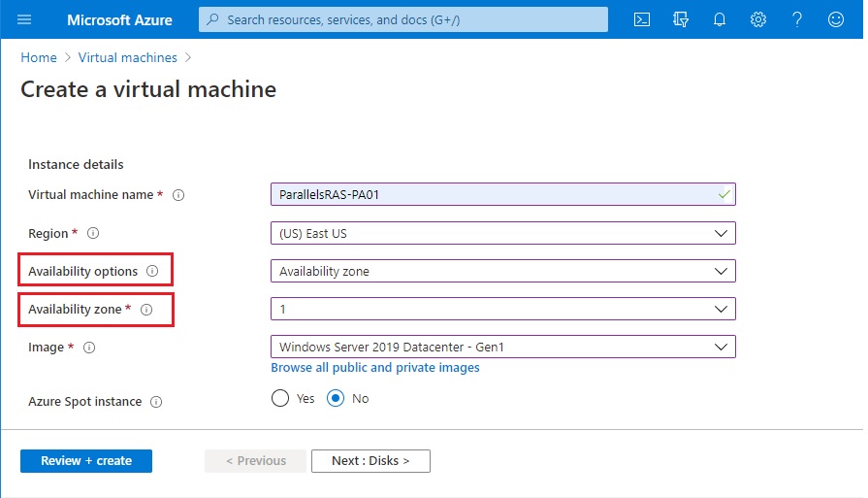The width and height of the screenshot is (868, 498).
Task: Select Yes for Azure Spot instance
Action: [x=280, y=398]
